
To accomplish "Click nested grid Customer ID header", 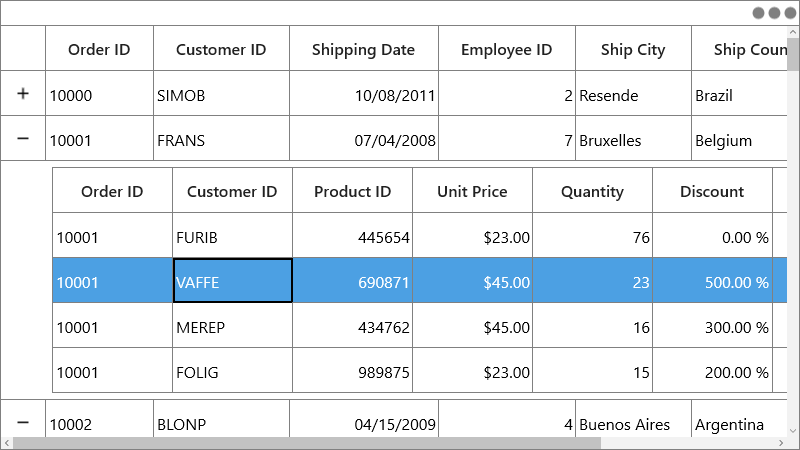I will click(232, 191).
